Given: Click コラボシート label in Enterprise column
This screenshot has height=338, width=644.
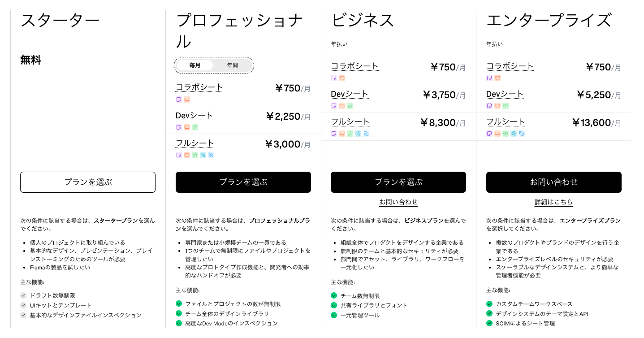Looking at the screenshot, I should [x=510, y=66].
